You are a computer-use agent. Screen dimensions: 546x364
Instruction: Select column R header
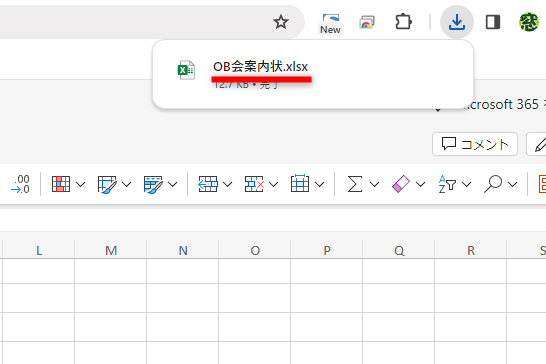[471, 250]
